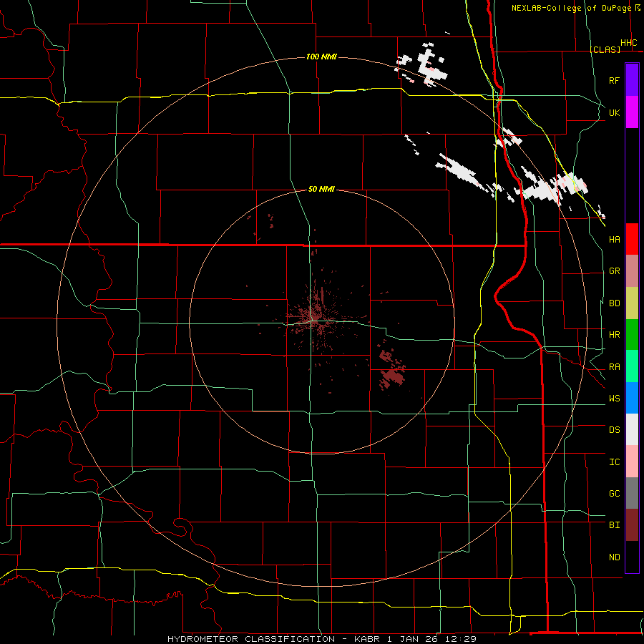
Task: Click the RF legend label
Action: [x=614, y=80]
